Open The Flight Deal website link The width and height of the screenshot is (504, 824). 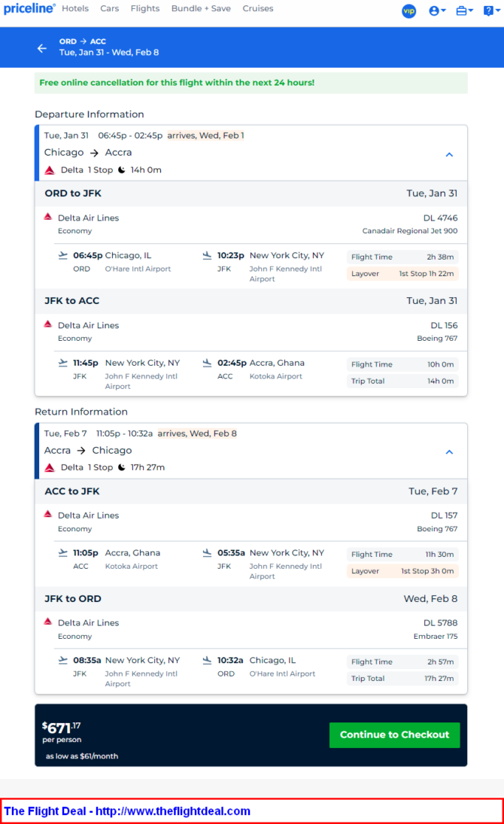coord(127,811)
